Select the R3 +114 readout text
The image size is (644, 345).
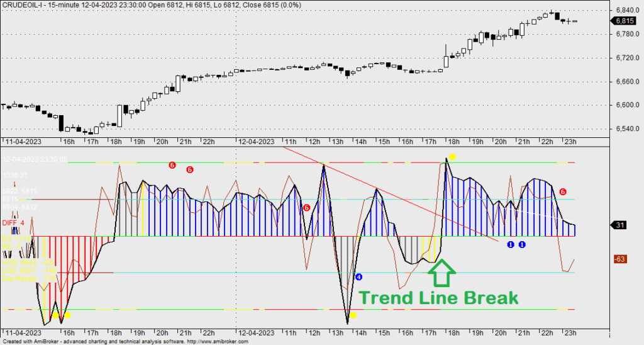16,239
